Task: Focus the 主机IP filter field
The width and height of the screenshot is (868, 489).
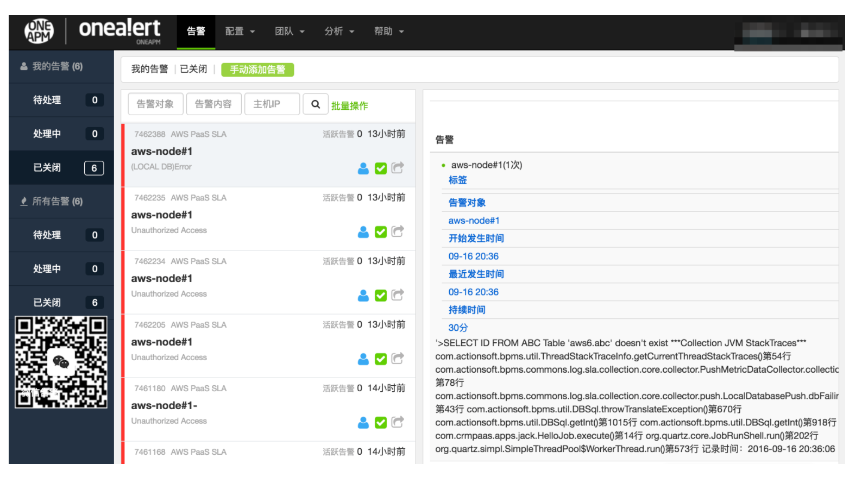Action: [272, 104]
